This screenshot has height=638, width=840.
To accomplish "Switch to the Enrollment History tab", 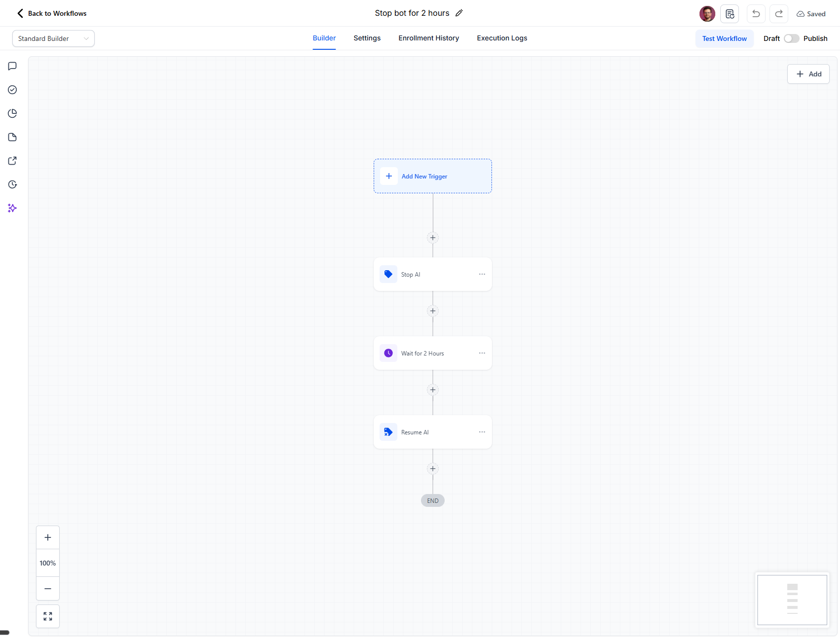I will click(x=428, y=38).
